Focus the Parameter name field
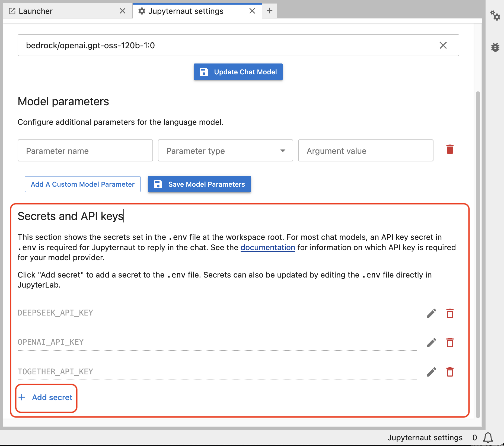504x446 pixels. pos(85,151)
